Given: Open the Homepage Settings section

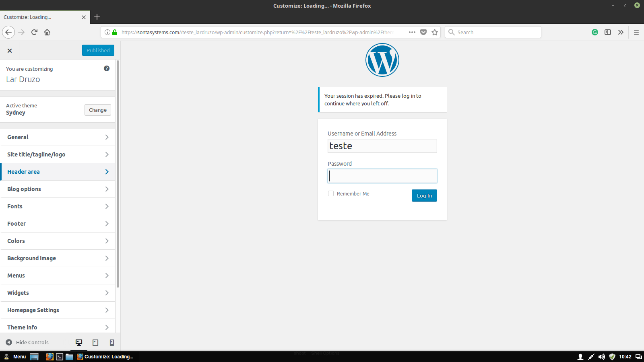Looking at the screenshot, I should (x=58, y=310).
